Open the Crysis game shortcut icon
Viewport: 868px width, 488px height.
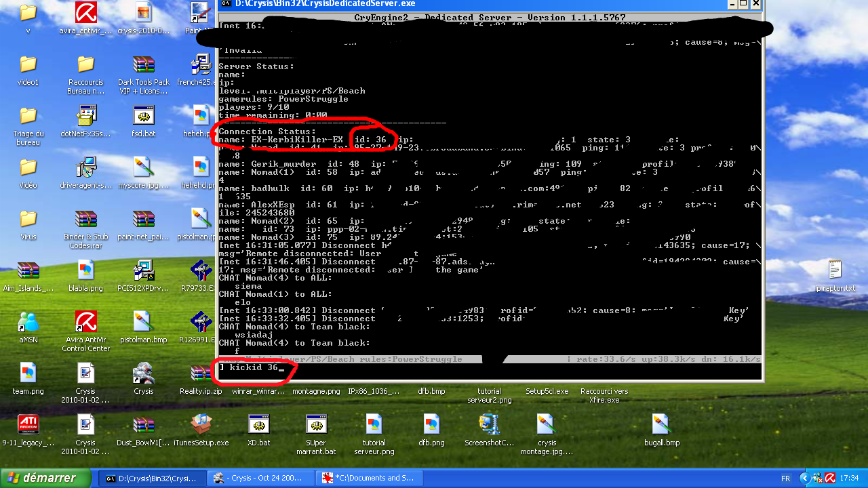coord(143,373)
